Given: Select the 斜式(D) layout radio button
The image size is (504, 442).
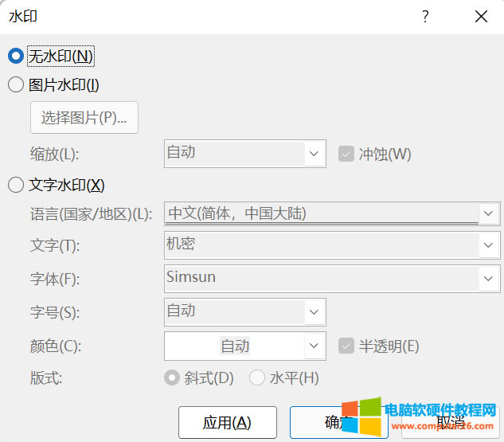Looking at the screenshot, I should [x=171, y=378].
